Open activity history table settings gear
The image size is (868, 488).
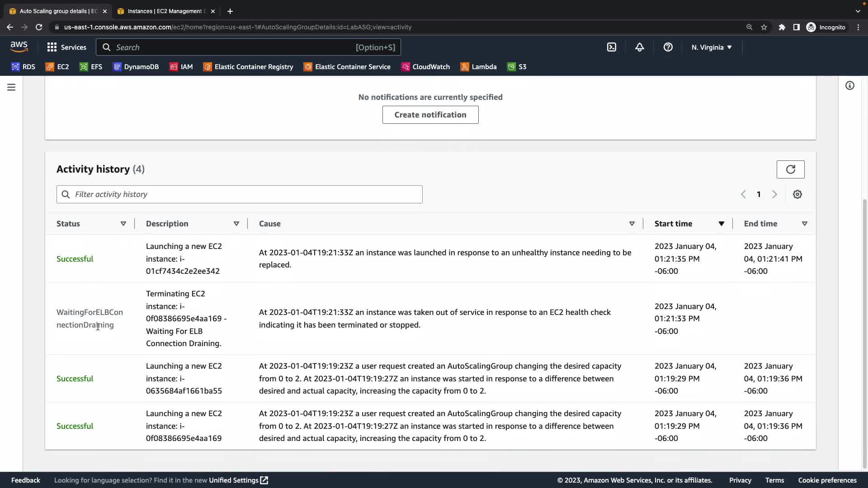pos(797,194)
